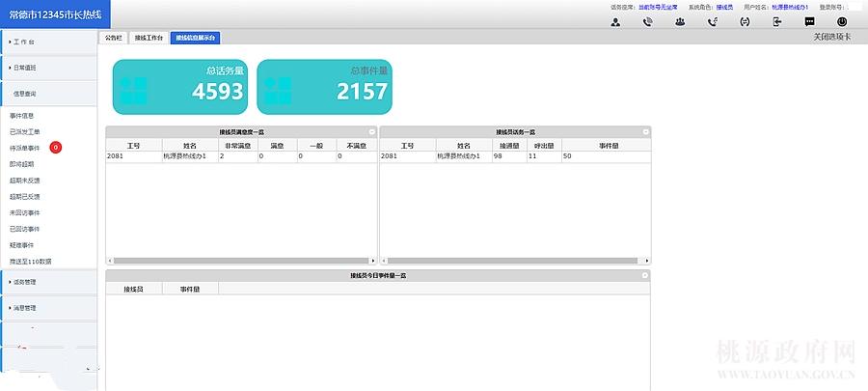Open 事件信息 in the sidebar

pyautogui.click(x=23, y=115)
